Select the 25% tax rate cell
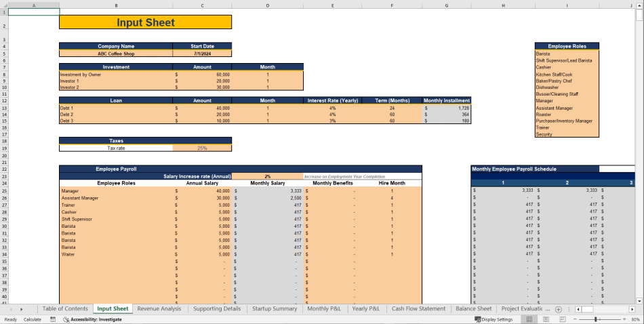The width and height of the screenshot is (644, 324). [202, 148]
